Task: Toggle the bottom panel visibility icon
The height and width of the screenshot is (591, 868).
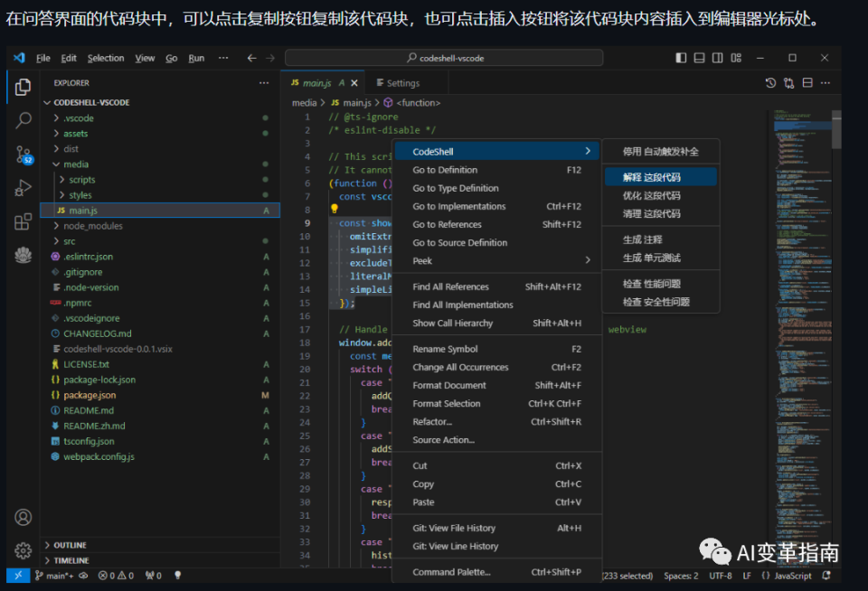Action: click(x=698, y=58)
